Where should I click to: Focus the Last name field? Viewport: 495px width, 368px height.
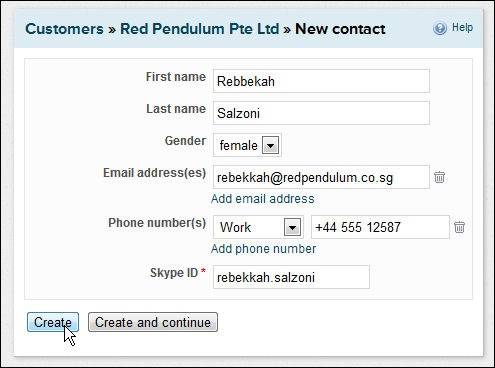pyautogui.click(x=321, y=113)
